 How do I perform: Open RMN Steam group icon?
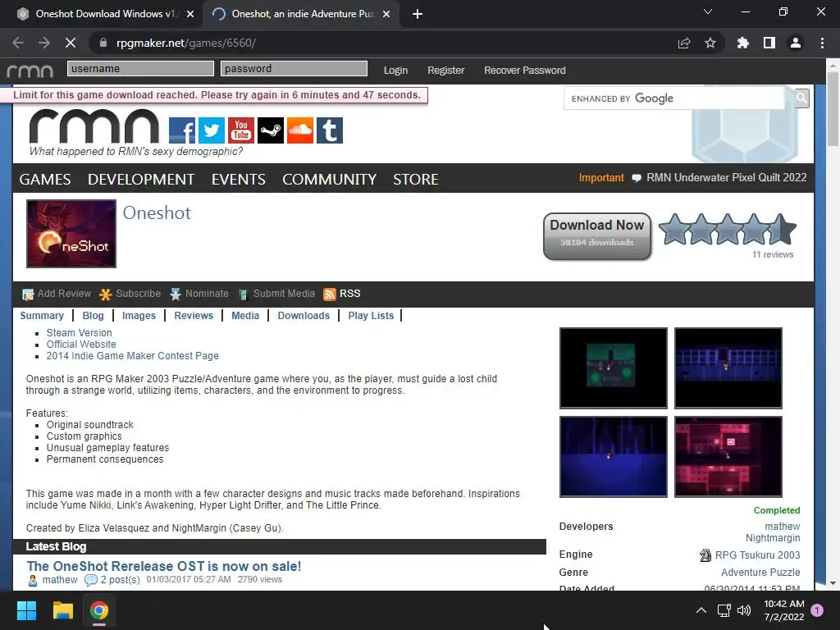point(271,130)
